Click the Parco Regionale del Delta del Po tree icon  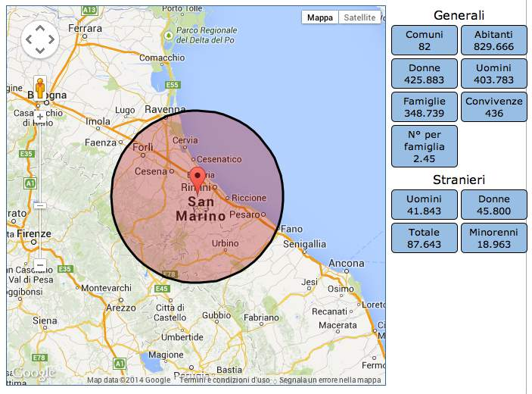click(168, 35)
